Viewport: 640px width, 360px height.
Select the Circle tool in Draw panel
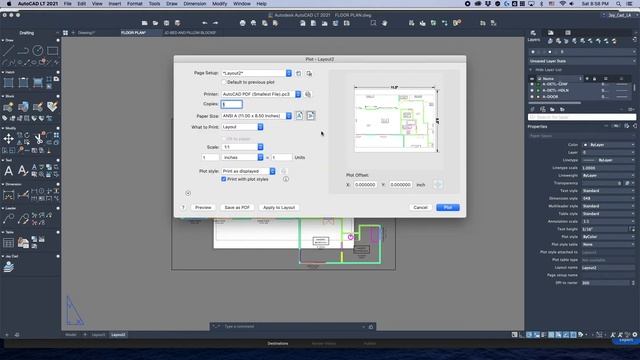click(38, 51)
